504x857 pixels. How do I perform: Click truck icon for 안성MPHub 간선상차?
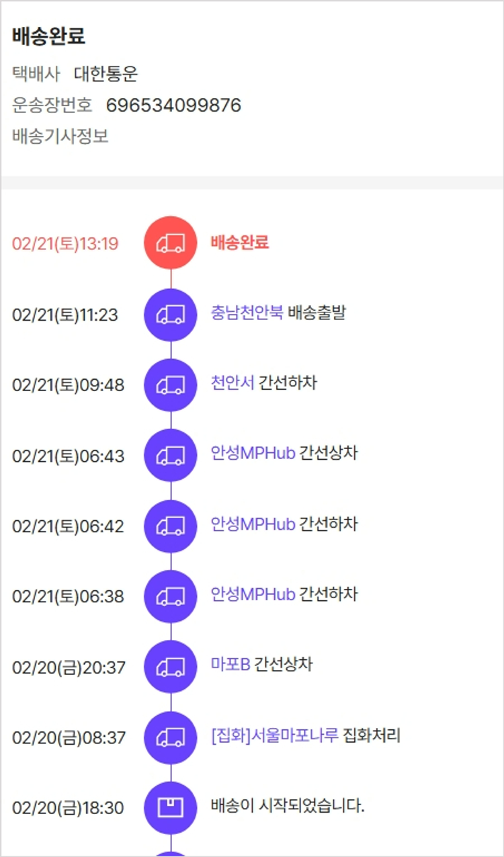171,456
